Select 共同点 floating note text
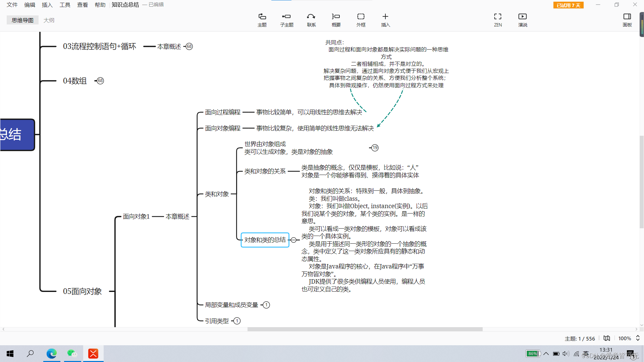The height and width of the screenshot is (362, 644). click(386, 64)
